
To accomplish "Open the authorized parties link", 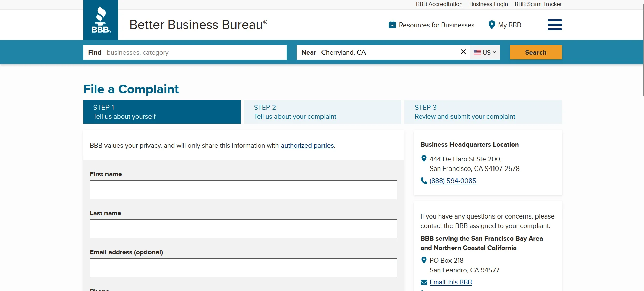I will tap(307, 146).
